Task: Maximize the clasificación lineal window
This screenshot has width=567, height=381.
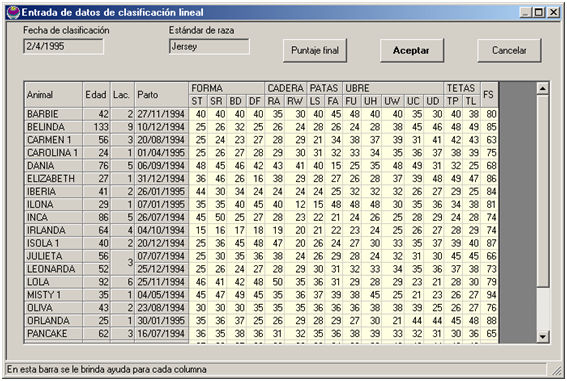Action: point(539,12)
